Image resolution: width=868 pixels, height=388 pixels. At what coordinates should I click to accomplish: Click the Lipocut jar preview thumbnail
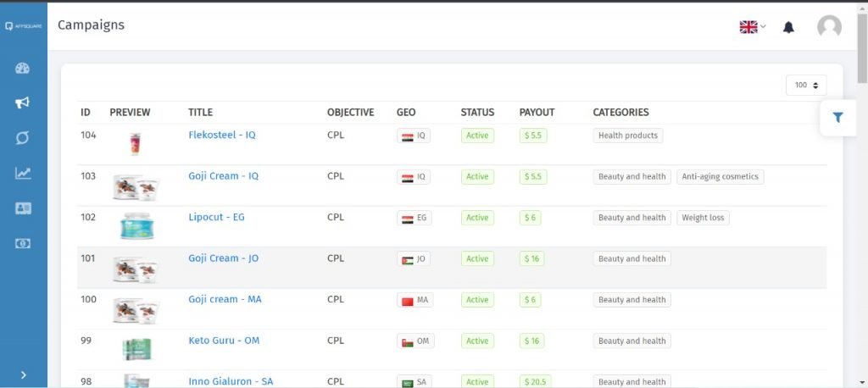click(x=137, y=226)
